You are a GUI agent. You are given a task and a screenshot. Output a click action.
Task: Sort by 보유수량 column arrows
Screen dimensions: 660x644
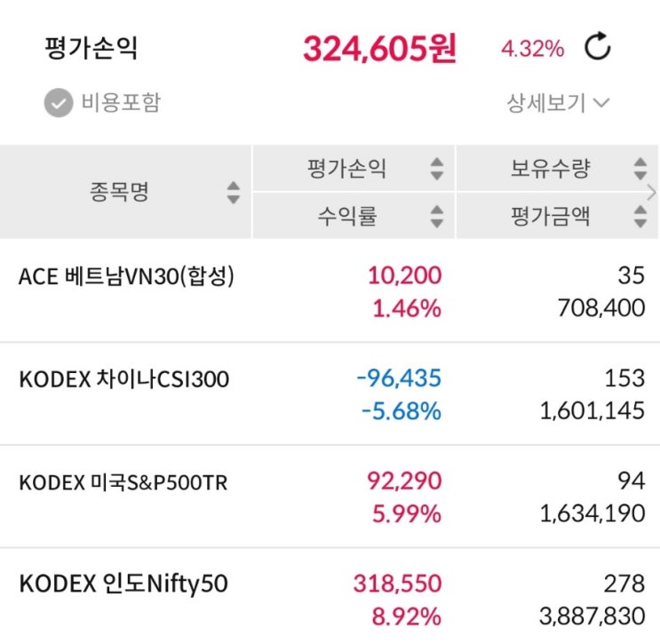tap(640, 169)
